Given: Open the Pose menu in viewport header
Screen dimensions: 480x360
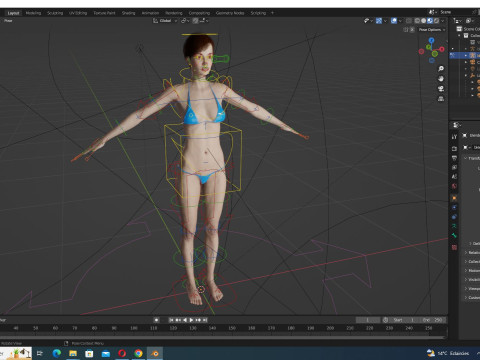Looking at the screenshot, I should pyautogui.click(x=8, y=21).
